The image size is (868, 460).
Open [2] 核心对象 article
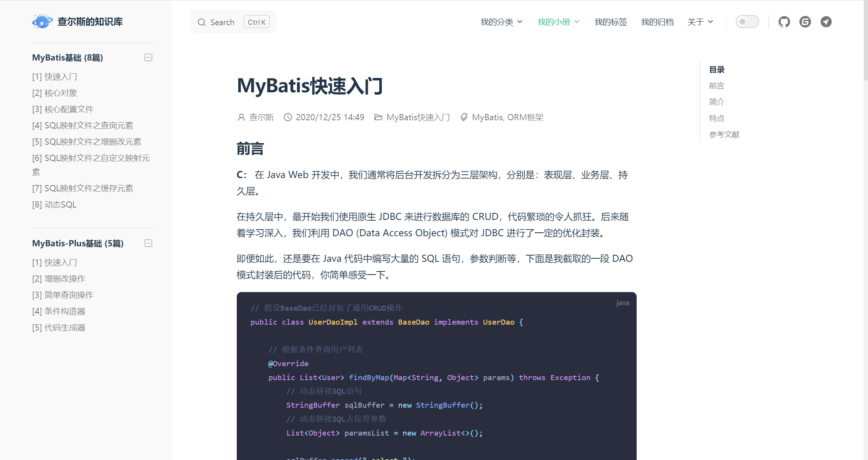click(x=55, y=93)
